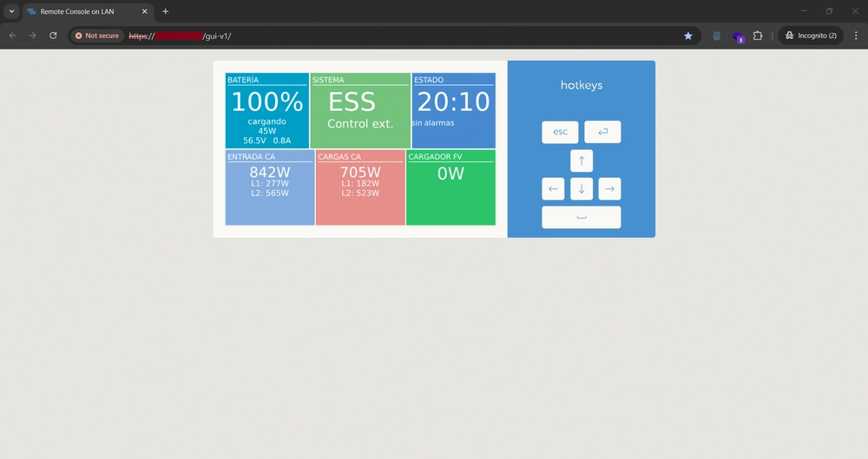Viewport: 868px width, 459px height.
Task: Click the left arrow hotkey
Action: click(x=553, y=189)
